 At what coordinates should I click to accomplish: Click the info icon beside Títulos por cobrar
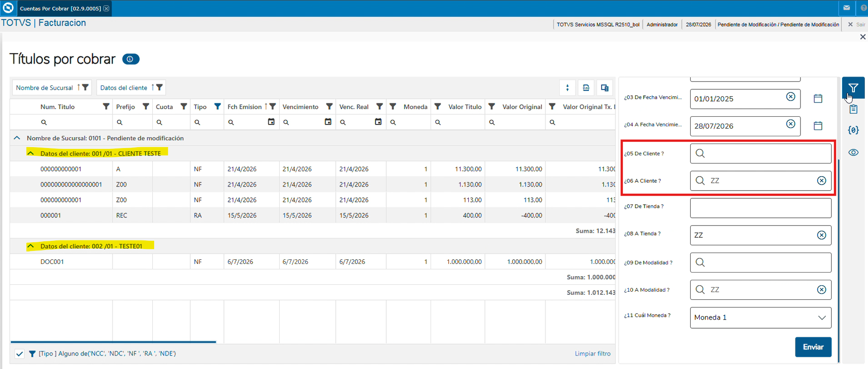(131, 59)
